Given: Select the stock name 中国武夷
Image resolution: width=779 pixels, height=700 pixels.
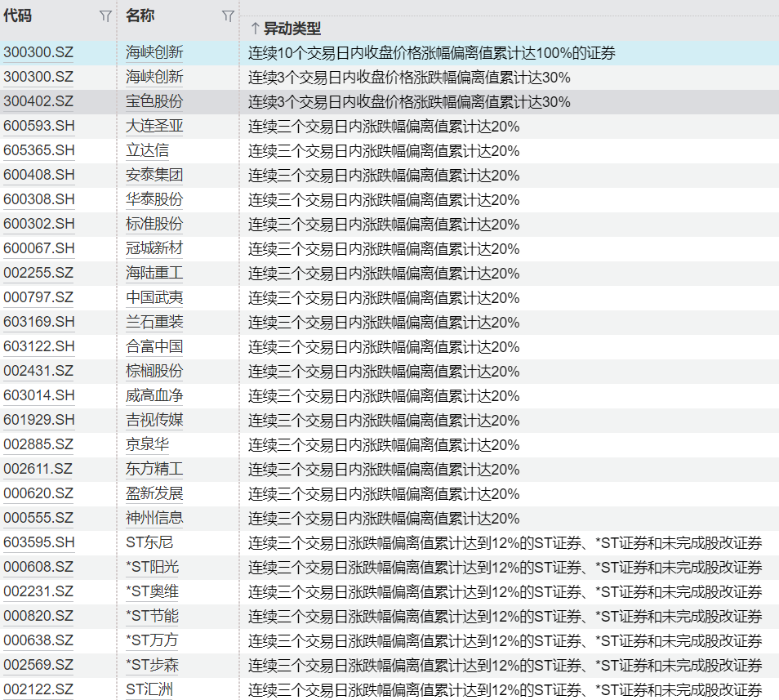Looking at the screenshot, I should tap(154, 298).
